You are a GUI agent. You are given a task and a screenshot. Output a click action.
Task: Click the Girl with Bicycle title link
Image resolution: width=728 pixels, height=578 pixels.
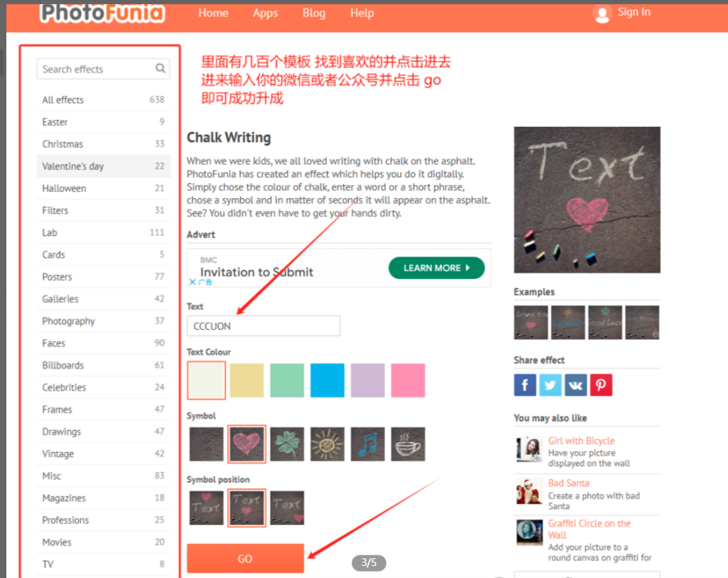[581, 441]
